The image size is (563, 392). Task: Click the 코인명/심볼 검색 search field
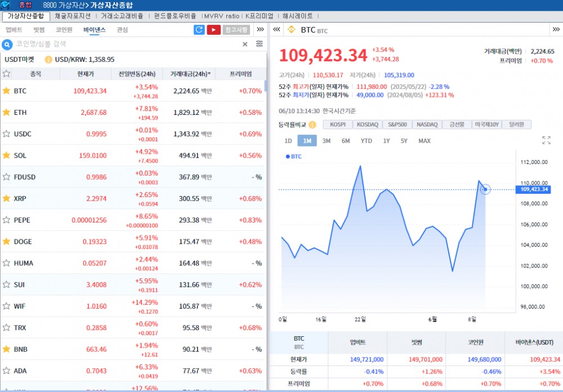point(124,44)
